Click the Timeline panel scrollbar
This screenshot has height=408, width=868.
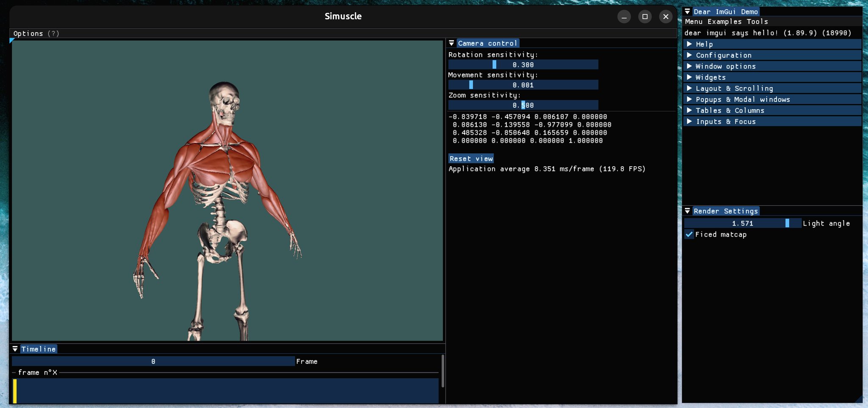point(443,371)
